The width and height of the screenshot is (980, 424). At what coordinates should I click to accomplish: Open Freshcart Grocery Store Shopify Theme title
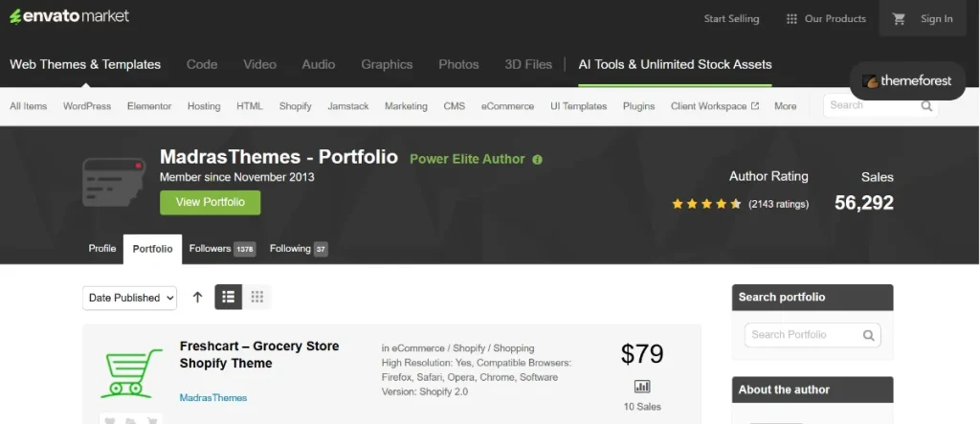[x=259, y=354]
